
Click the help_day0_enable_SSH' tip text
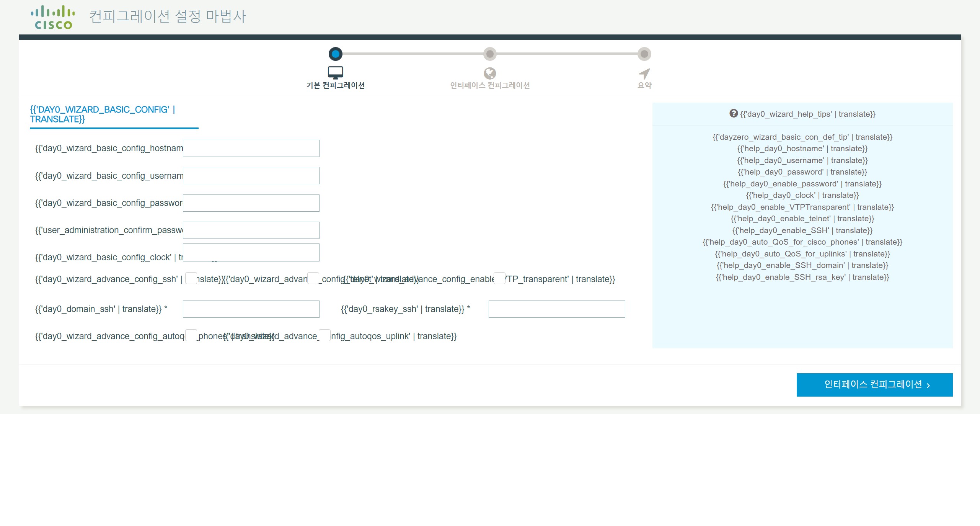[x=802, y=230]
